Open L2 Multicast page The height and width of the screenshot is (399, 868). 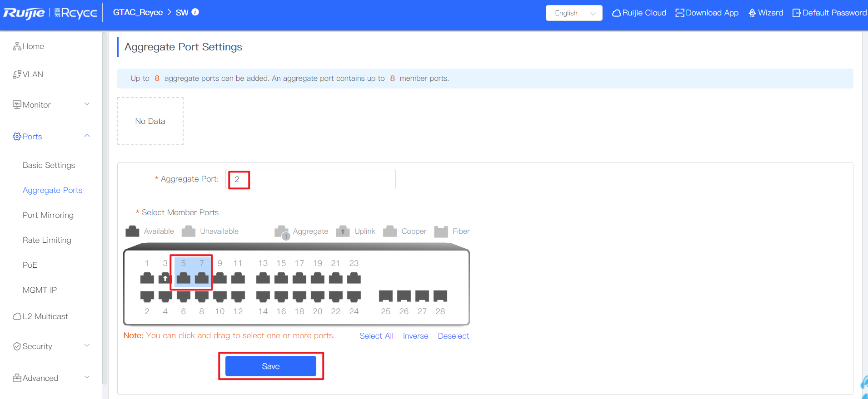[40, 316]
